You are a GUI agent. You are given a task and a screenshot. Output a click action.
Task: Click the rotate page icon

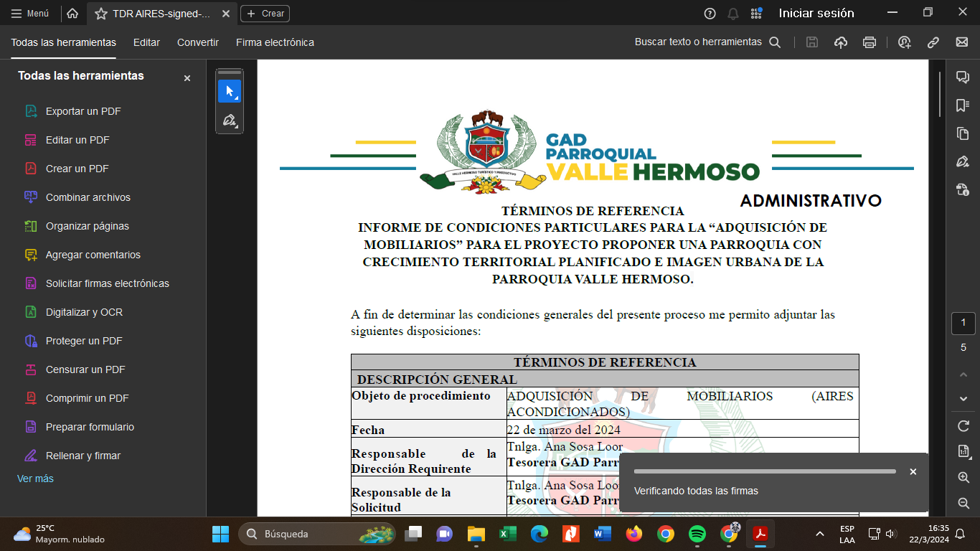tap(963, 426)
